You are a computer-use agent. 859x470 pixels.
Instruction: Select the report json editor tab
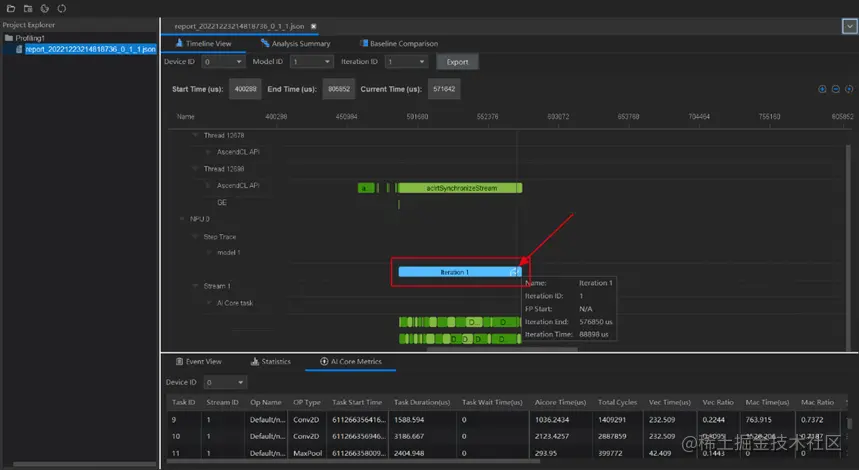point(239,26)
